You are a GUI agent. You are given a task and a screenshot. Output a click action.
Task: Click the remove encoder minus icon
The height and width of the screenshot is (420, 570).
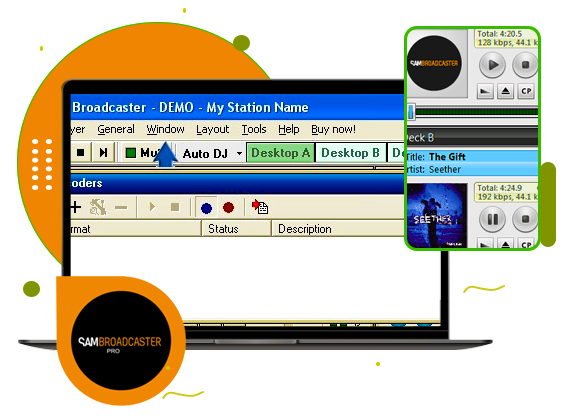tap(121, 208)
